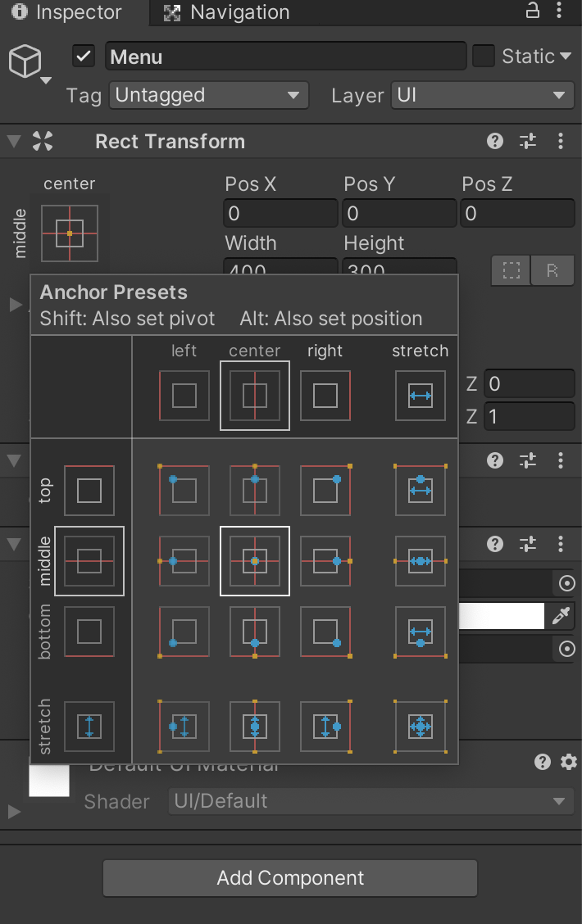
Task: Open Rect Transform three-dot context menu
Action: (561, 141)
